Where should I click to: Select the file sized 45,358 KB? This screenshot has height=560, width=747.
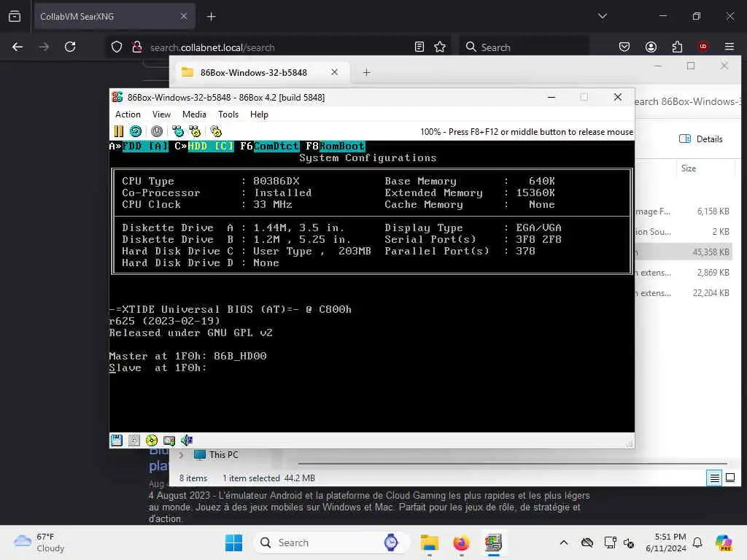[x=683, y=252]
